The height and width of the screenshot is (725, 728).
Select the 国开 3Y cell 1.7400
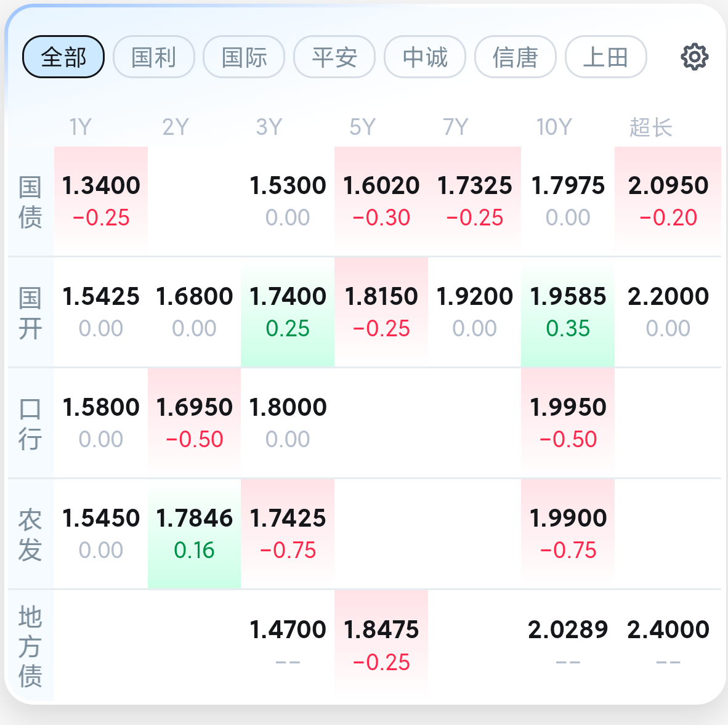click(x=288, y=312)
